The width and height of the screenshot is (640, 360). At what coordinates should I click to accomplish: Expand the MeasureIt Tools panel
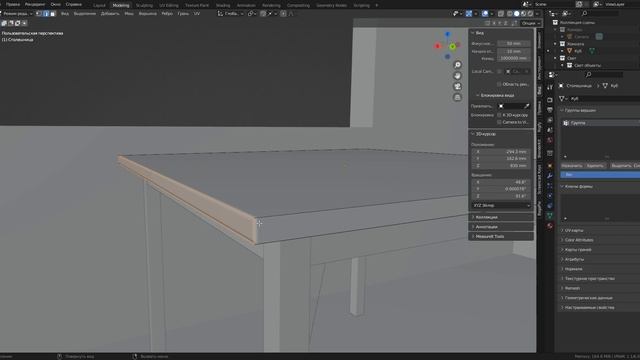[x=501, y=236]
